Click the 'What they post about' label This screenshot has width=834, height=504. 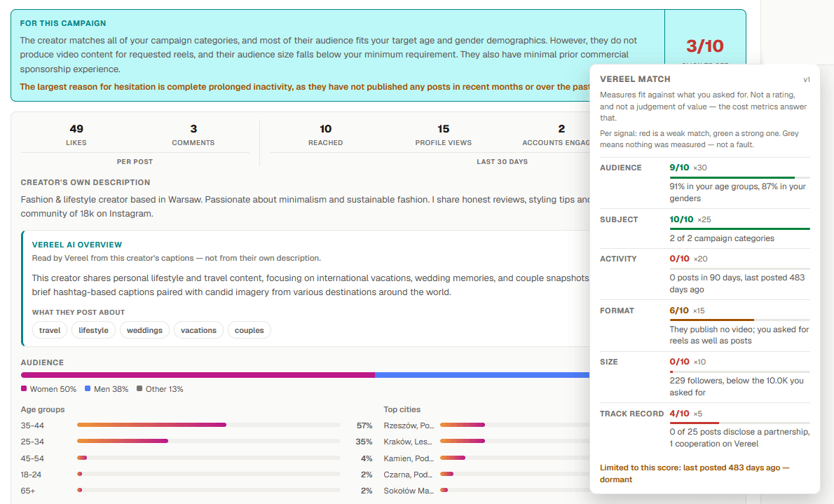click(78, 313)
